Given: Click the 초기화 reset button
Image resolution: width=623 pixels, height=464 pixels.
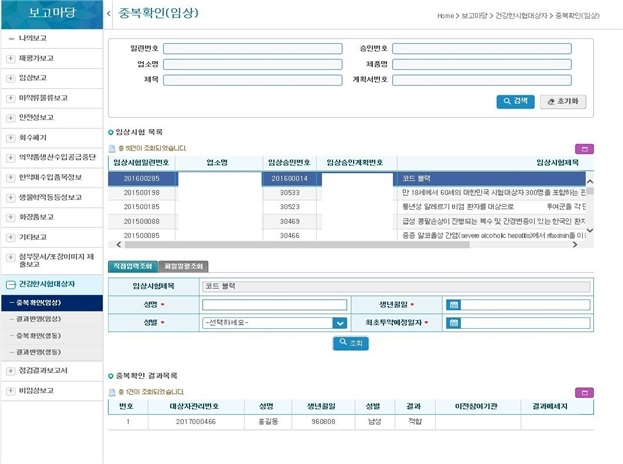Looking at the screenshot, I should (563, 101).
